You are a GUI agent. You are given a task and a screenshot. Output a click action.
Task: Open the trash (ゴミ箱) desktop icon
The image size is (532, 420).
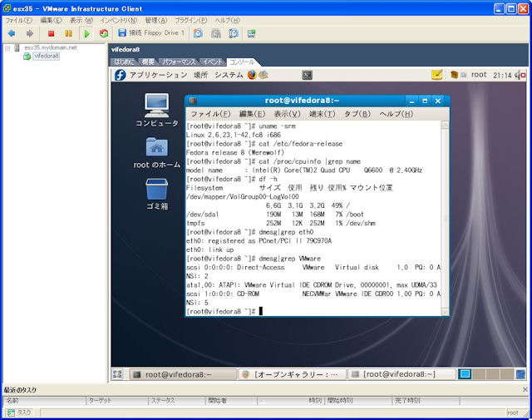157,190
